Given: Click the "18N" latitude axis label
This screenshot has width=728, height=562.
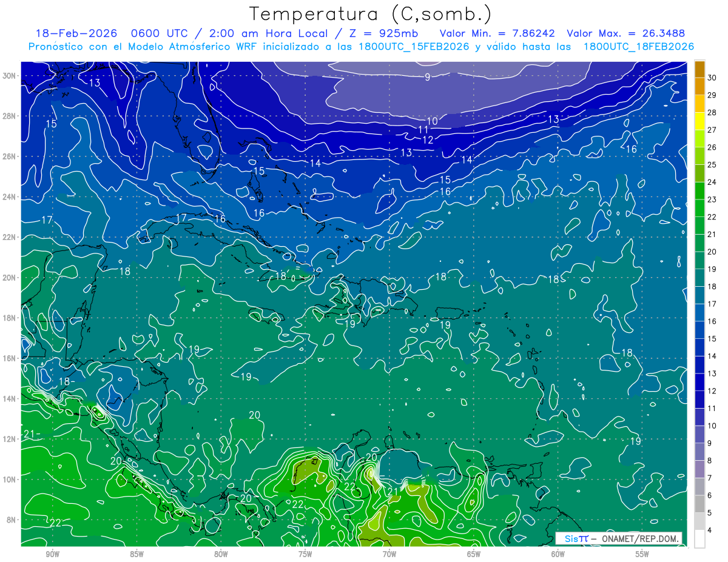Looking at the screenshot, I should coord(9,318).
